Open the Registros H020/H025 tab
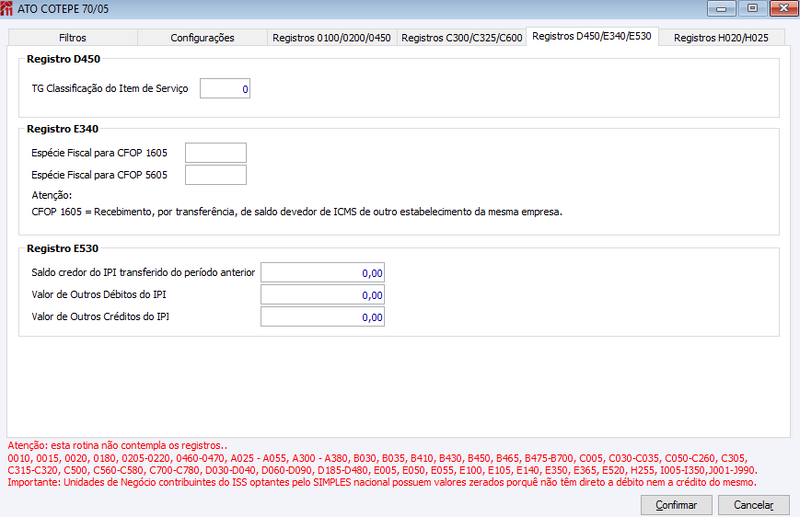Image resolution: width=800 pixels, height=517 pixels. point(721,38)
